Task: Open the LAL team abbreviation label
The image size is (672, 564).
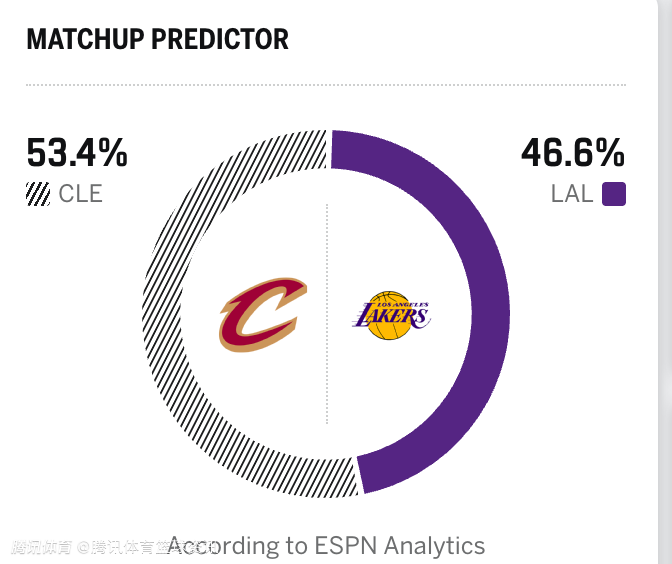Action: click(572, 194)
